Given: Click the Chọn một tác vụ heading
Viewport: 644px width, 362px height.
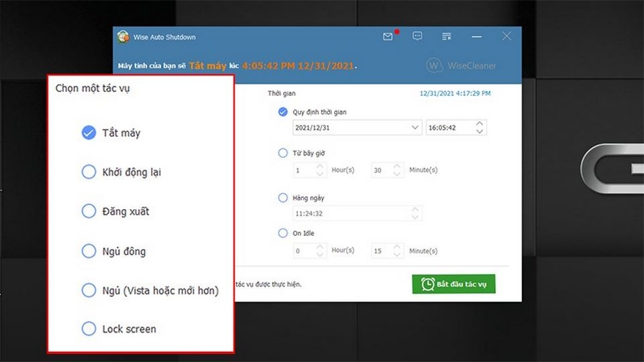Looking at the screenshot, I should (x=93, y=88).
